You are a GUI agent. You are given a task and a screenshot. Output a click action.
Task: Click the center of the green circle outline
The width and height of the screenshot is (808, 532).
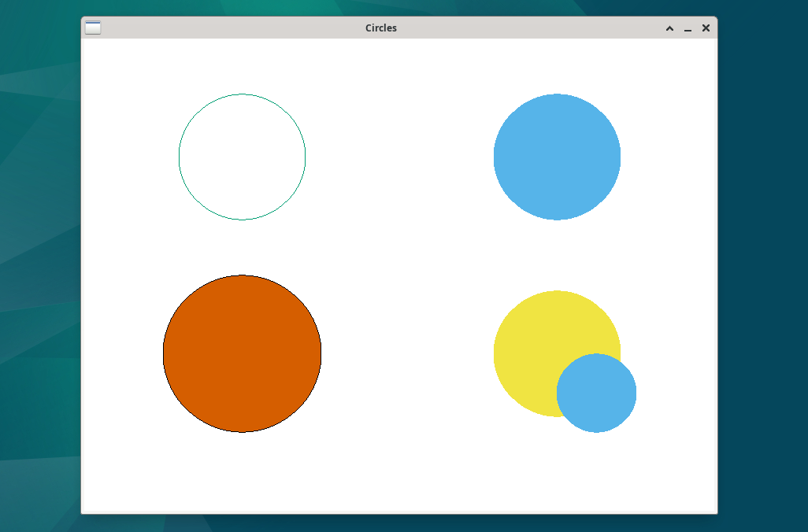[242, 156]
